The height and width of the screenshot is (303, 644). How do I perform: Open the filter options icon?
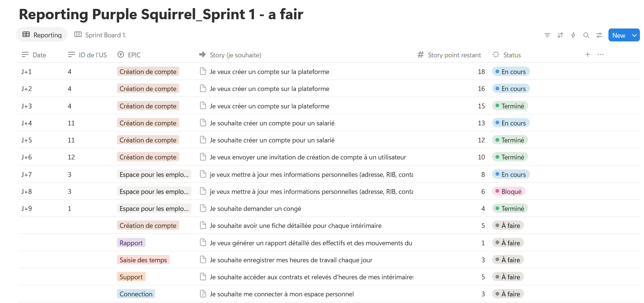(x=547, y=35)
